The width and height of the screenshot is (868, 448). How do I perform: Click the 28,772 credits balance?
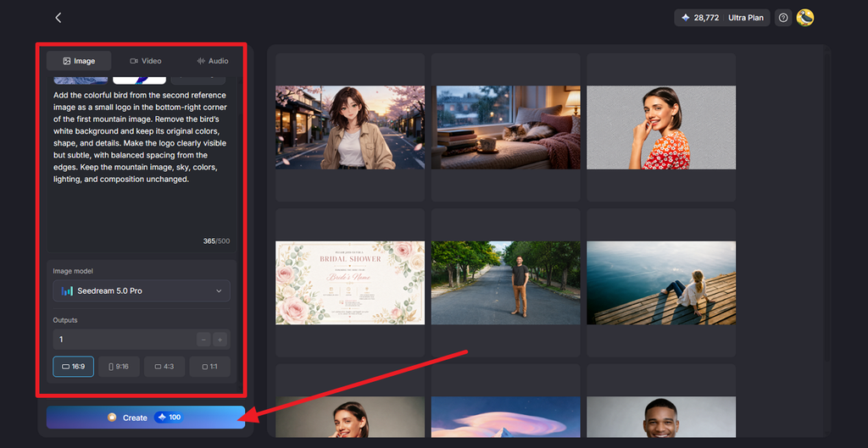(x=706, y=18)
